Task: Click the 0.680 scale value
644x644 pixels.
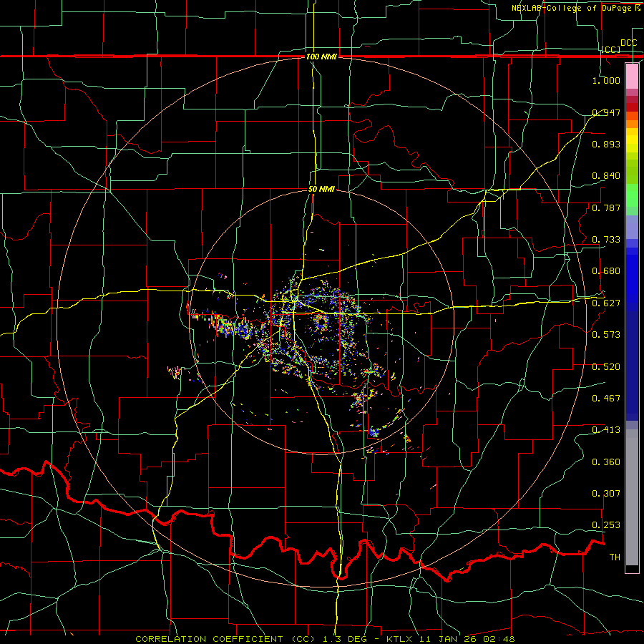Action: (606, 271)
